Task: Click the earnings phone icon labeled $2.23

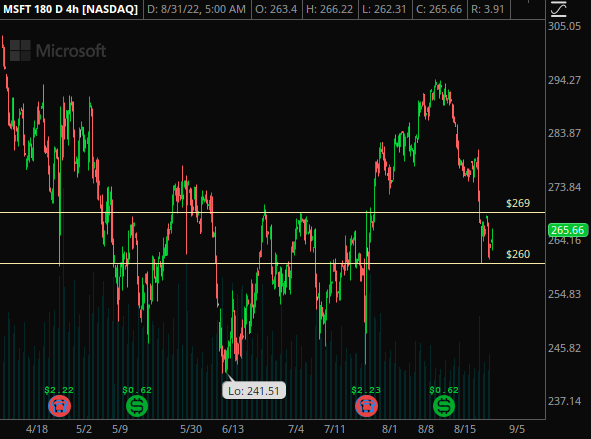Action: pyautogui.click(x=366, y=406)
